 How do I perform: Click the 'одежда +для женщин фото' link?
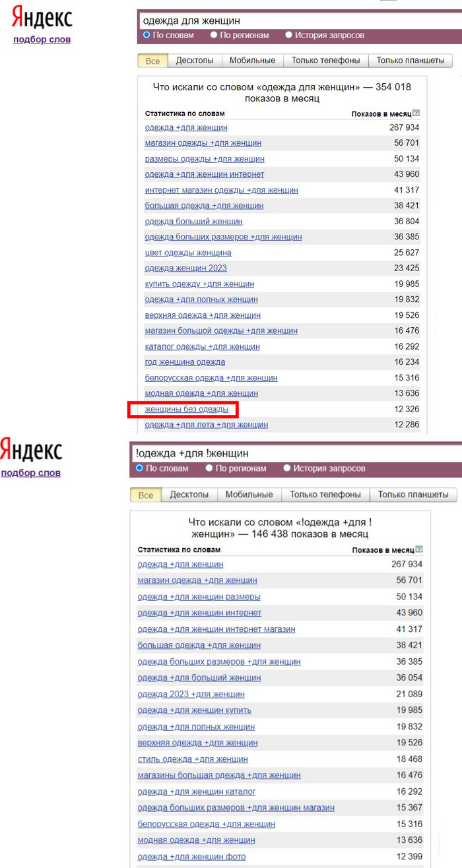[x=191, y=857]
